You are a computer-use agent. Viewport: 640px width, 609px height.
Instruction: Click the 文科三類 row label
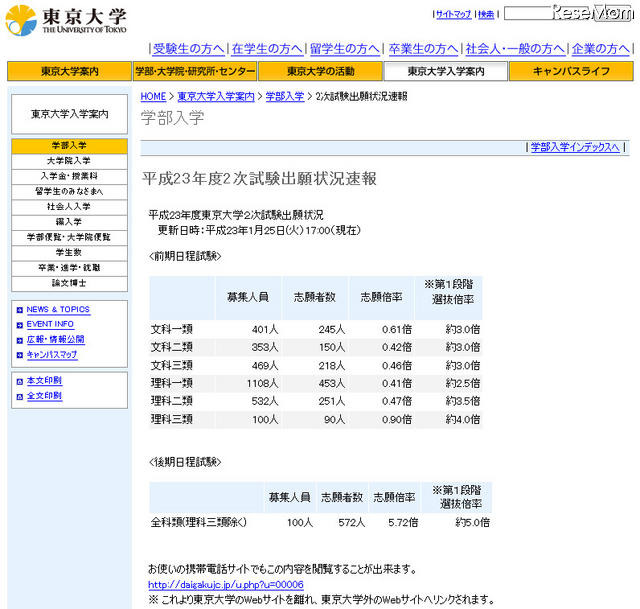(171, 365)
